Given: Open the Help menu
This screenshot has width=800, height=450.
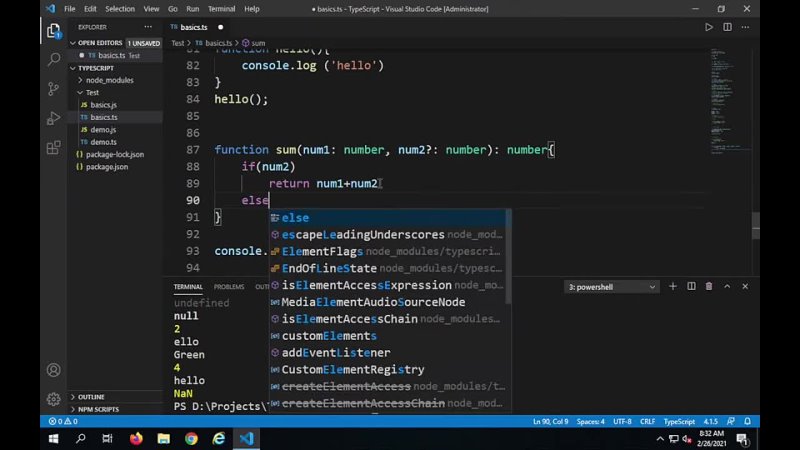Looking at the screenshot, I should pyautogui.click(x=252, y=9).
